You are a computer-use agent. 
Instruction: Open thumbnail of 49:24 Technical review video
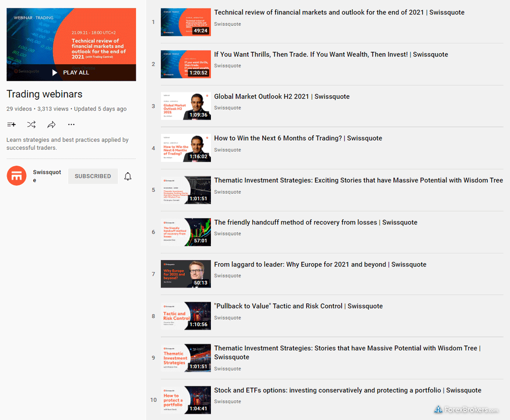point(186,22)
